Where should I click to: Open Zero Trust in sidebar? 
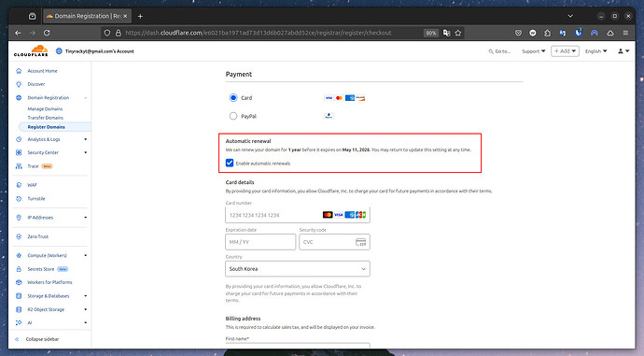(x=37, y=236)
